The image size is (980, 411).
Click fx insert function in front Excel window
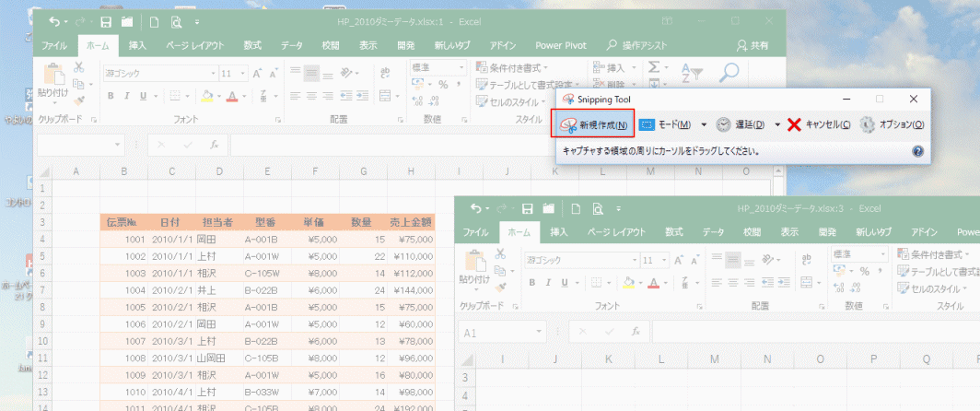(x=636, y=332)
